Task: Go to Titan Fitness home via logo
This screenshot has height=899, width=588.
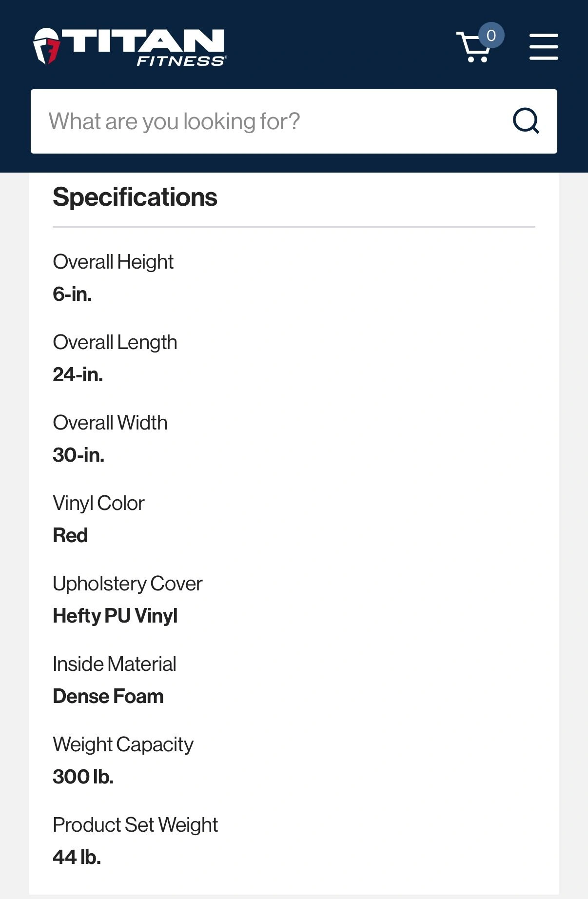Action: (129, 47)
